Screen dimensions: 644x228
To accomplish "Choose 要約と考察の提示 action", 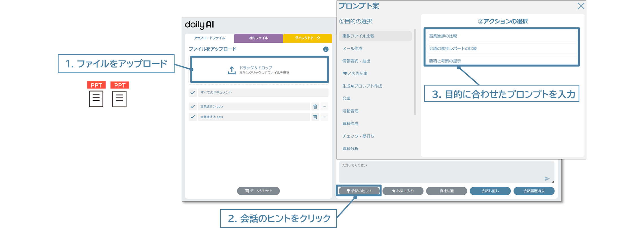I will click(x=501, y=60).
